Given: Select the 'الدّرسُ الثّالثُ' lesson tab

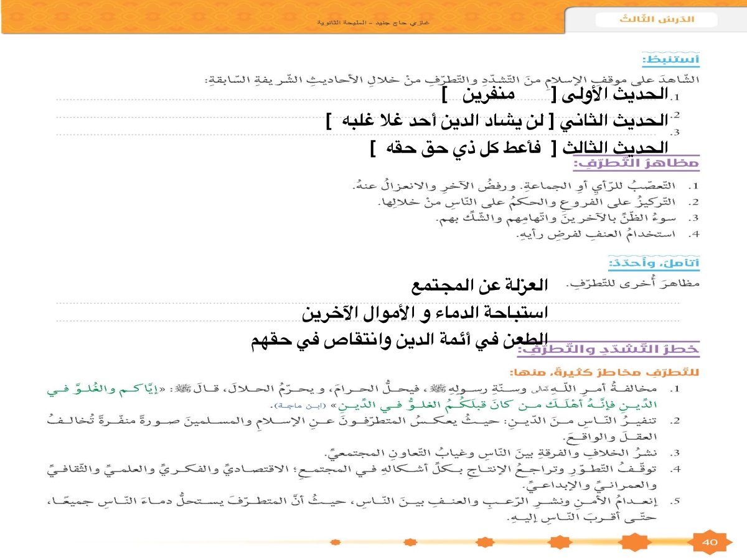Looking at the screenshot, I should tap(657, 19).
